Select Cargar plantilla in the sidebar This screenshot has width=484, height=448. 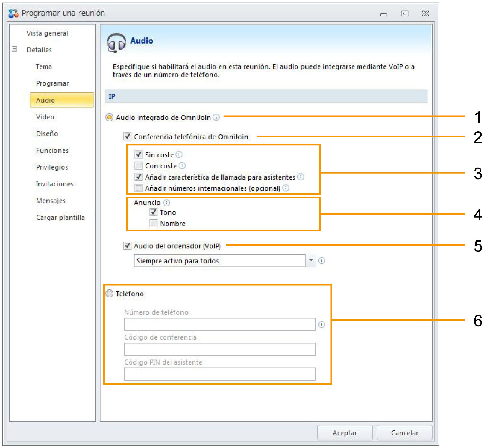coord(60,218)
